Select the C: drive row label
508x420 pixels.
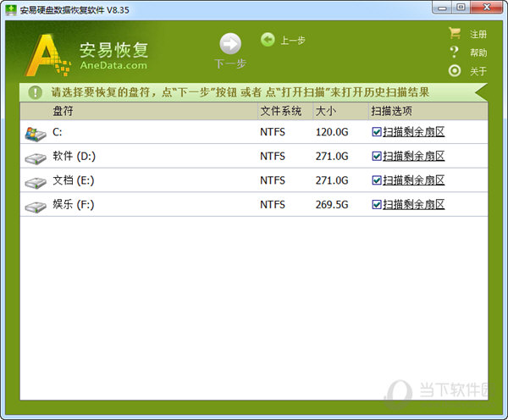[58, 132]
